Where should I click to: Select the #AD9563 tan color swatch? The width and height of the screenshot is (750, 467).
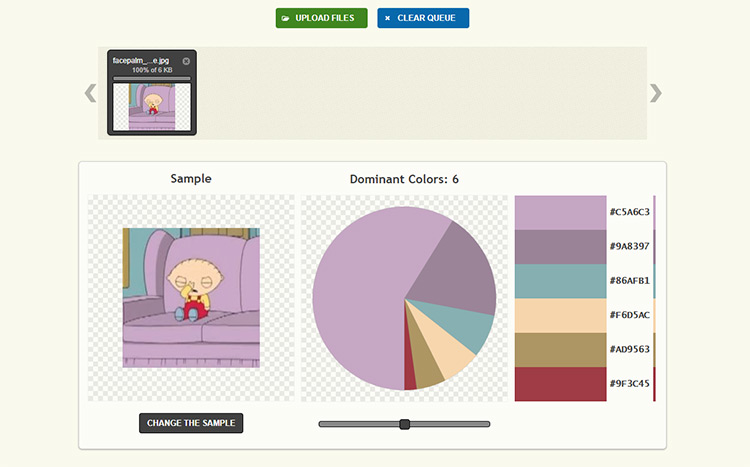[x=560, y=350]
